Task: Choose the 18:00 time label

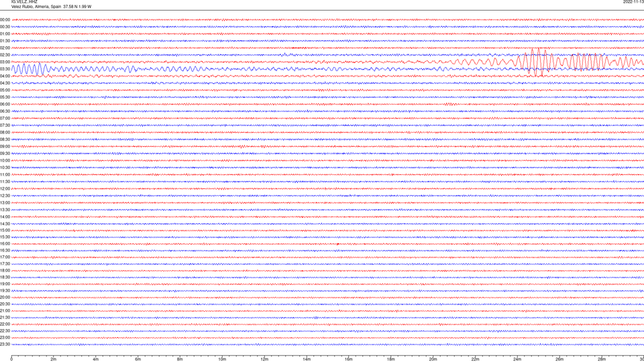Action: (x=5, y=270)
